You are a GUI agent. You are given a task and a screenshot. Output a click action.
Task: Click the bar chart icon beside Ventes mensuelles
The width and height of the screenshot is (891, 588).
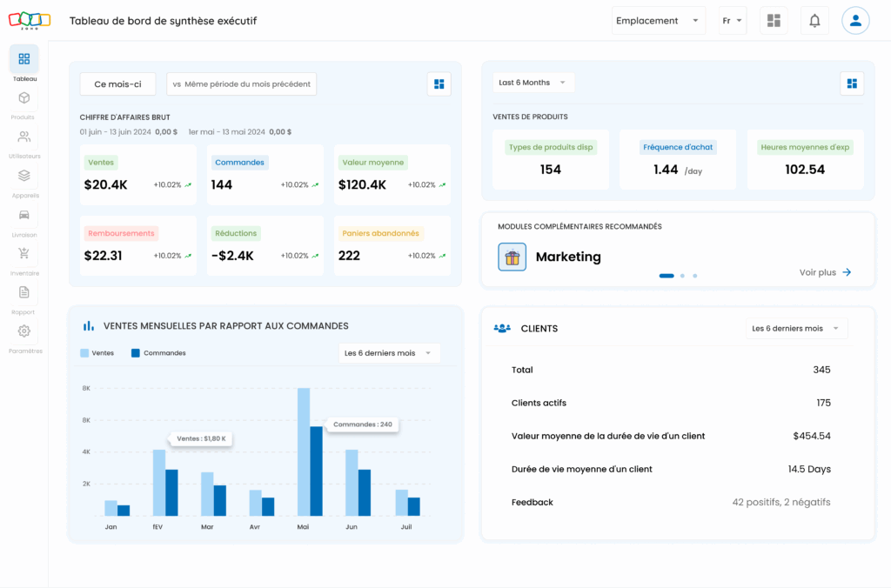pos(89,326)
